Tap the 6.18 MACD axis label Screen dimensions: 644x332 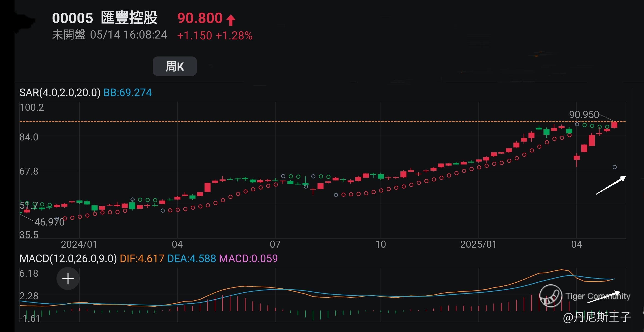pyautogui.click(x=29, y=273)
